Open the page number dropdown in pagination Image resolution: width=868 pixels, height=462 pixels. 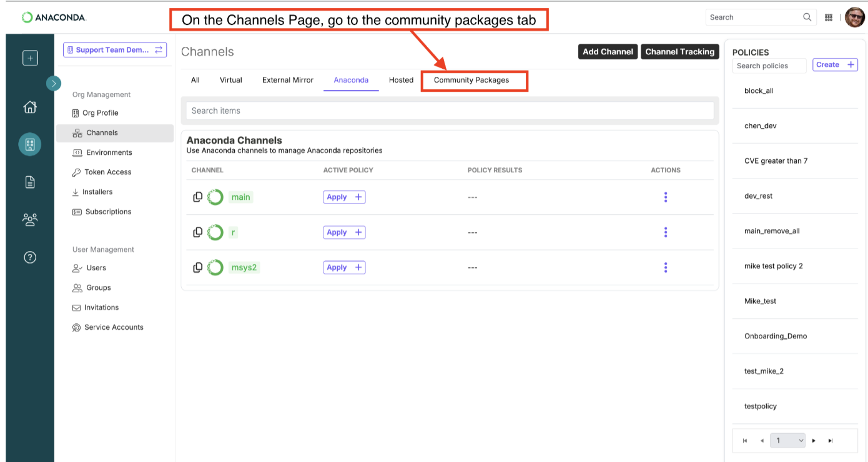tap(787, 440)
